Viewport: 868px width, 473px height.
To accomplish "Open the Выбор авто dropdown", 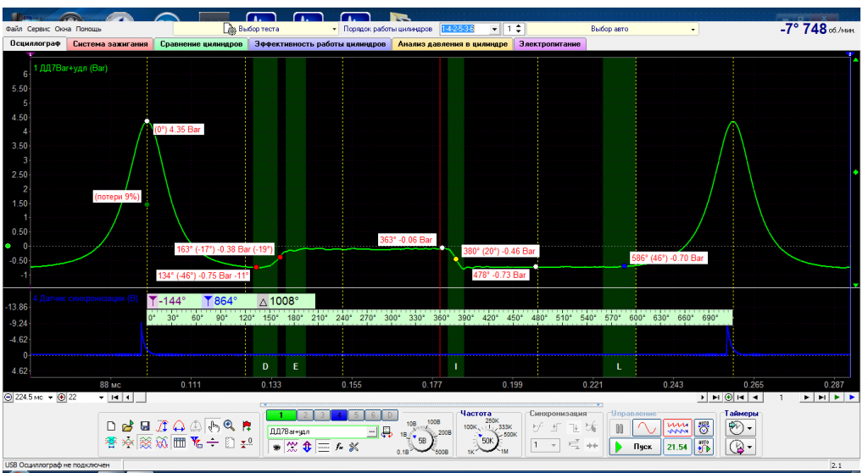I will pos(693,29).
